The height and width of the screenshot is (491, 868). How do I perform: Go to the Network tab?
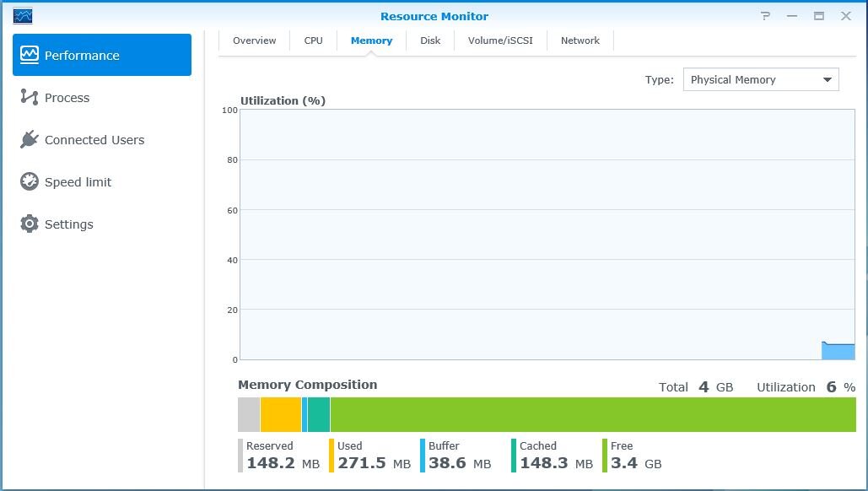tap(580, 40)
